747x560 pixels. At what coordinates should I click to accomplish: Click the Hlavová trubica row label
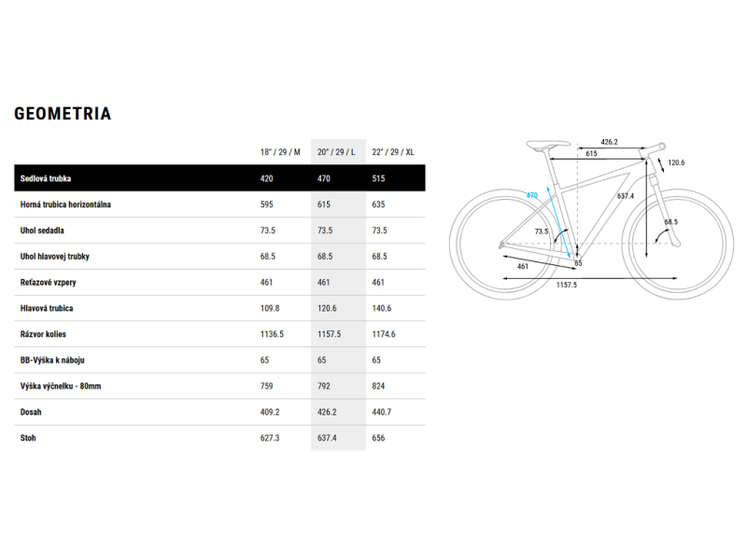[47, 308]
